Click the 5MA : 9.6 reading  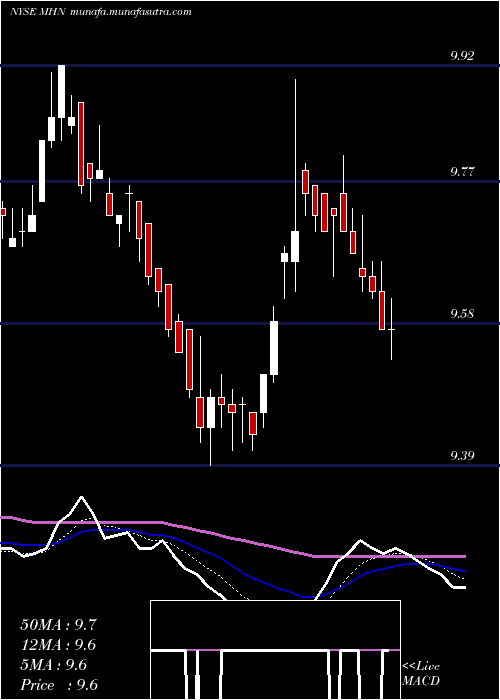click(54, 665)
